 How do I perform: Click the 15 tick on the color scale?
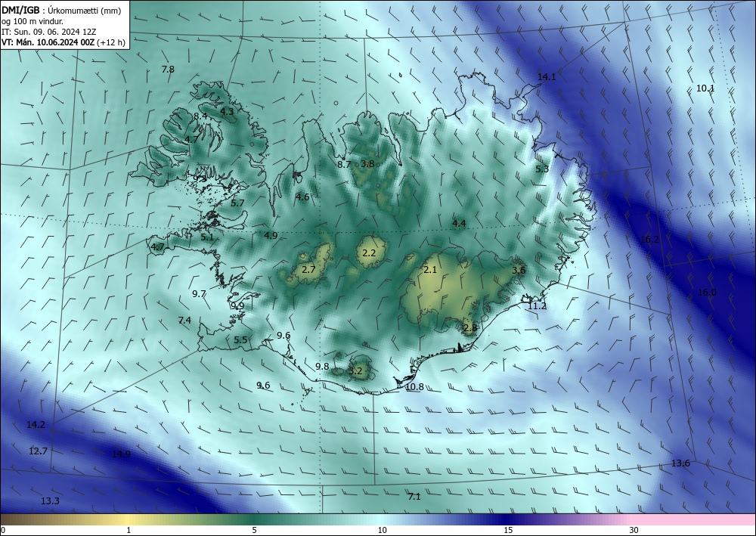pyautogui.click(x=508, y=531)
